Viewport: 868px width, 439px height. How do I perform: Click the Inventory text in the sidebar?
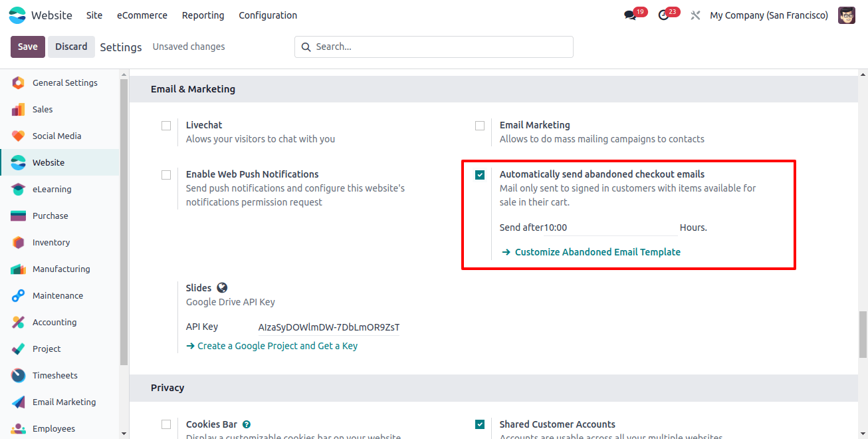pyautogui.click(x=51, y=243)
